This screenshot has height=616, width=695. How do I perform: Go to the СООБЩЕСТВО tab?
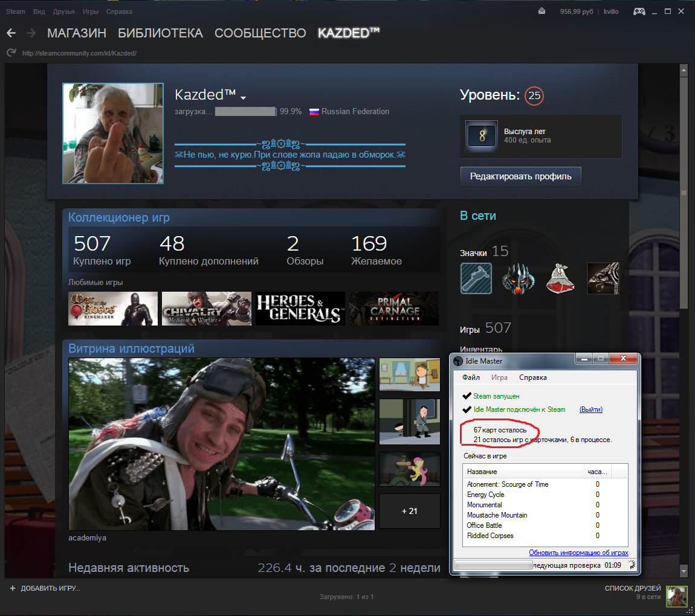click(x=260, y=33)
